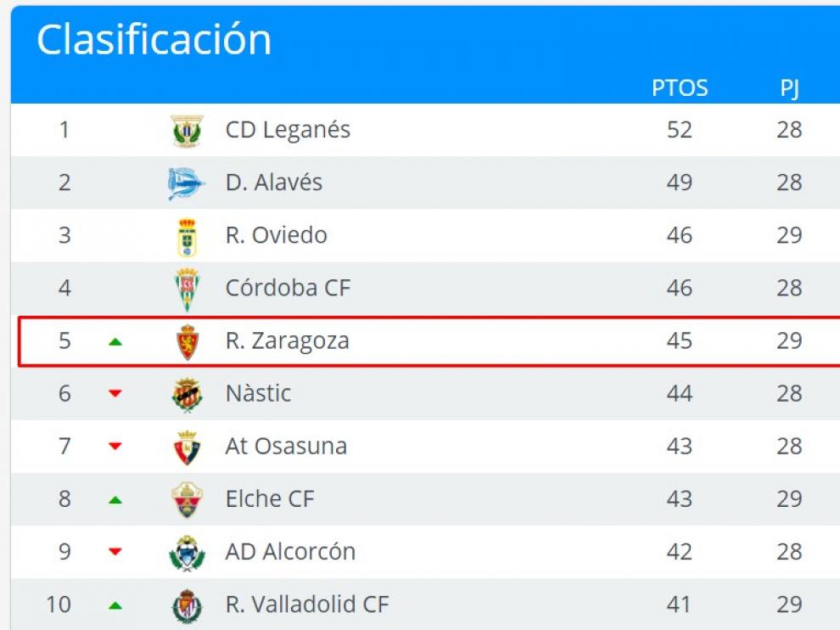Click the R. Zaragoza club crest
The image size is (840, 630).
click(188, 342)
